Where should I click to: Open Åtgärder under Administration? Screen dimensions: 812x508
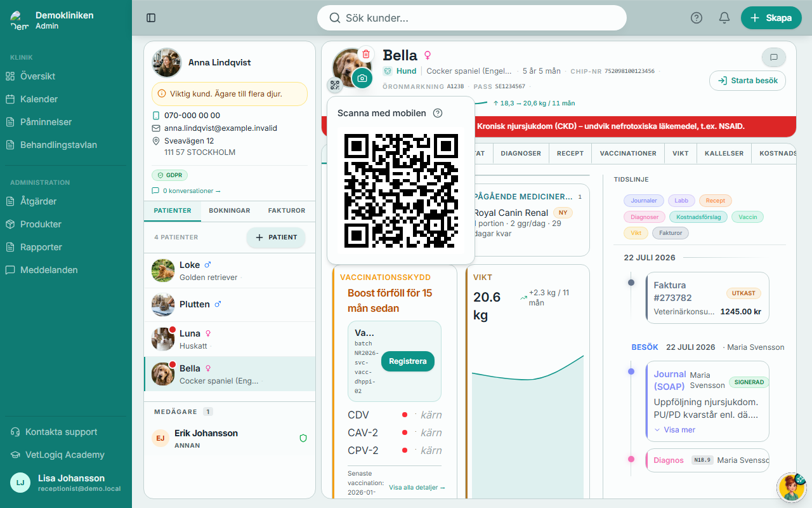coord(66,201)
